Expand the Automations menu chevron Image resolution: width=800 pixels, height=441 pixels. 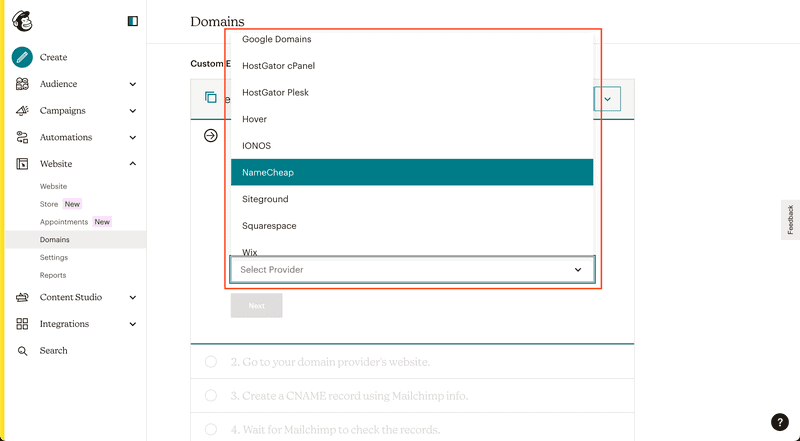pos(133,137)
